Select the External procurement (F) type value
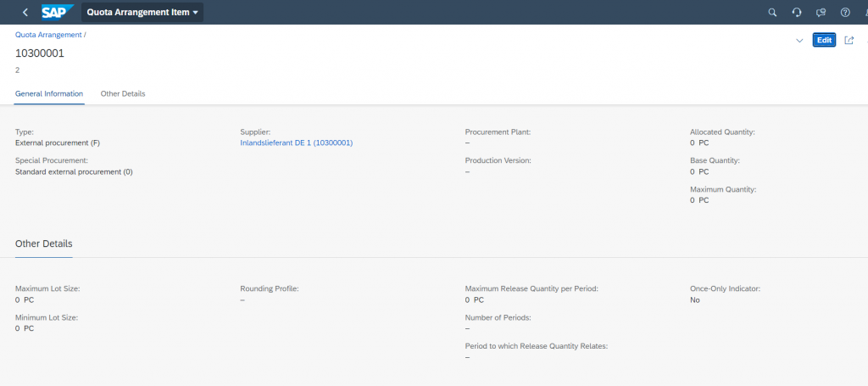The image size is (868, 386). [x=58, y=143]
